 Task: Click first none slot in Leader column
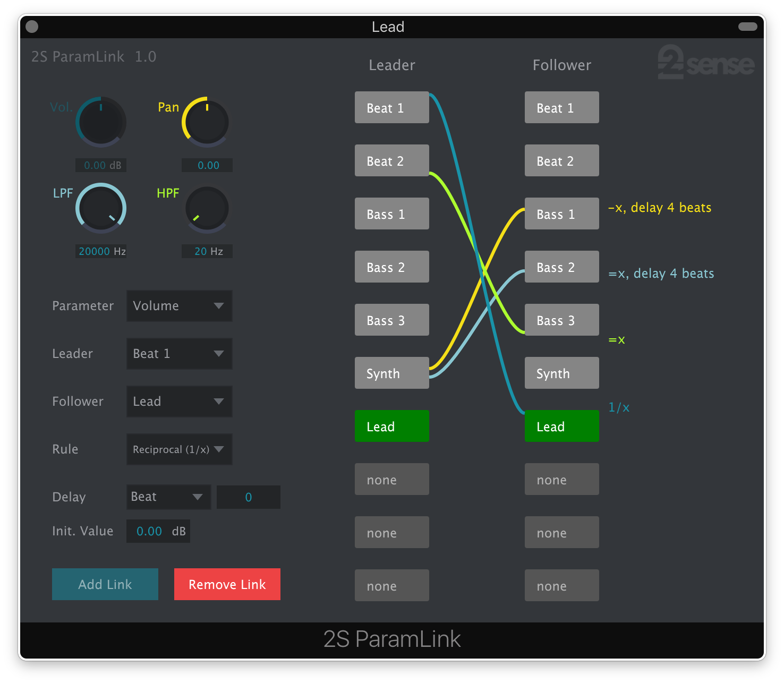[392, 479]
